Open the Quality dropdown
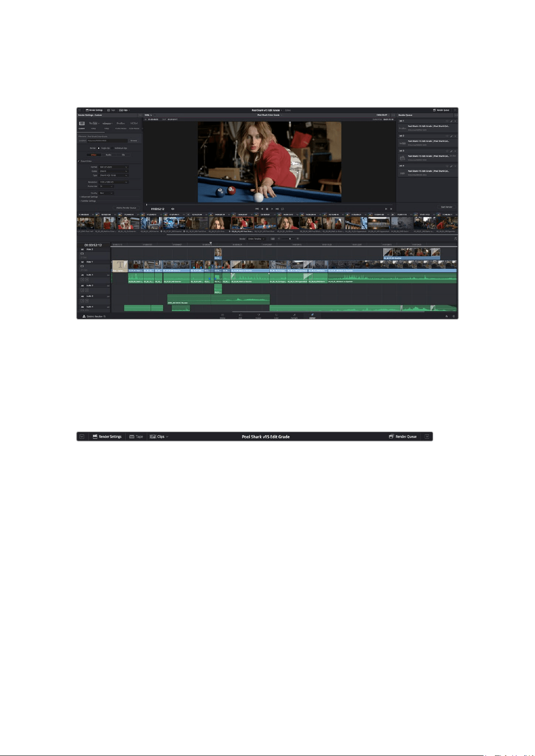Image resolution: width=535 pixels, height=756 pixels. pos(106,193)
